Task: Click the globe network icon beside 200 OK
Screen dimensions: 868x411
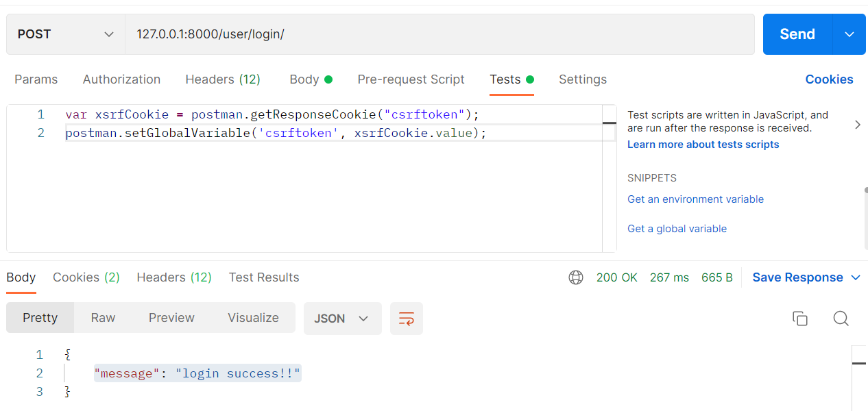Action: coord(576,277)
